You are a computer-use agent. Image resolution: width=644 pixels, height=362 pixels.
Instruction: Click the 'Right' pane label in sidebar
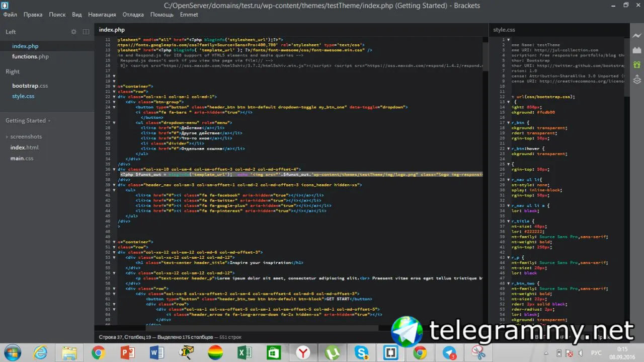click(x=13, y=71)
